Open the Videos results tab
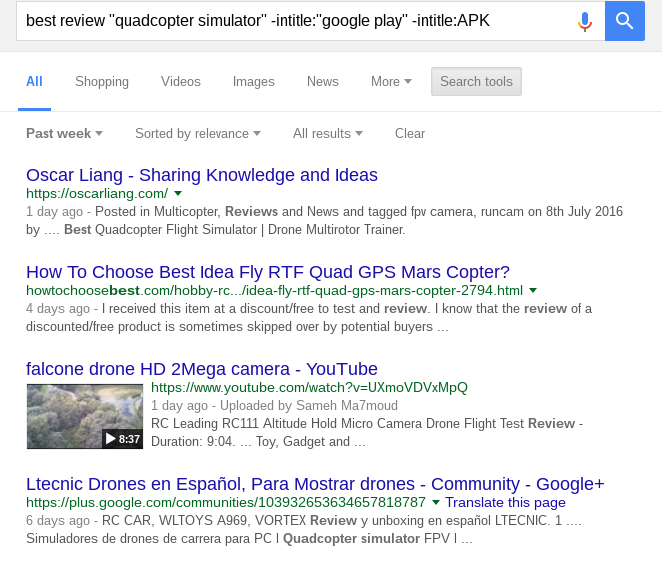Viewport: 662px width, 565px height. [x=181, y=81]
